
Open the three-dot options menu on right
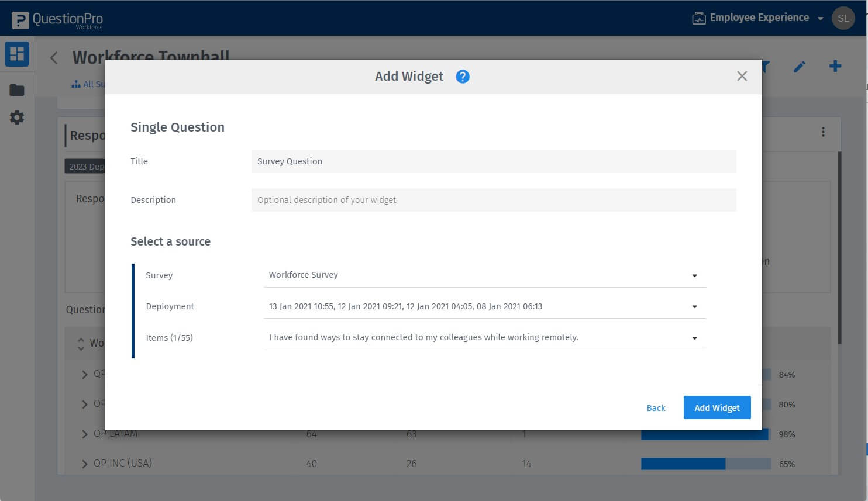pyautogui.click(x=823, y=132)
